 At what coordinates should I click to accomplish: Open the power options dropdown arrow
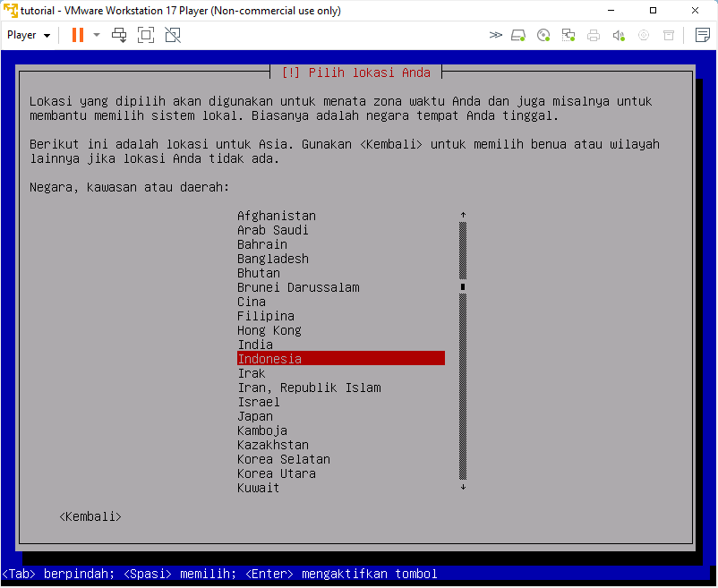(97, 35)
